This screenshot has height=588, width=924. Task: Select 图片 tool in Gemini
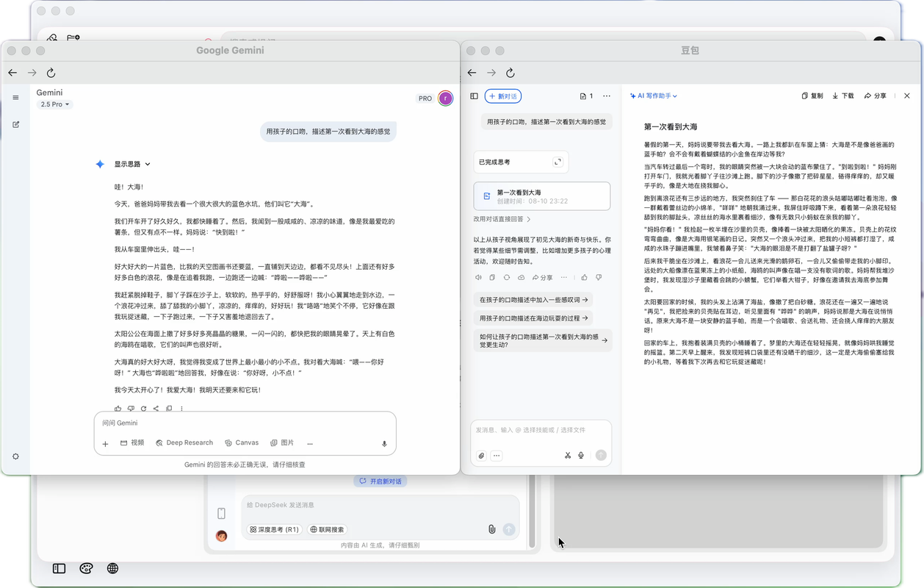tap(282, 443)
